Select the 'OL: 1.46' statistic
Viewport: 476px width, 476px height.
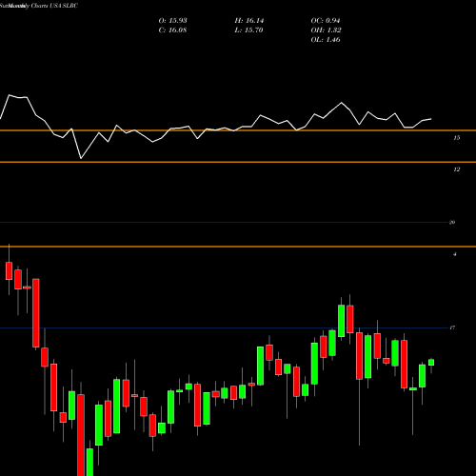(x=326, y=40)
